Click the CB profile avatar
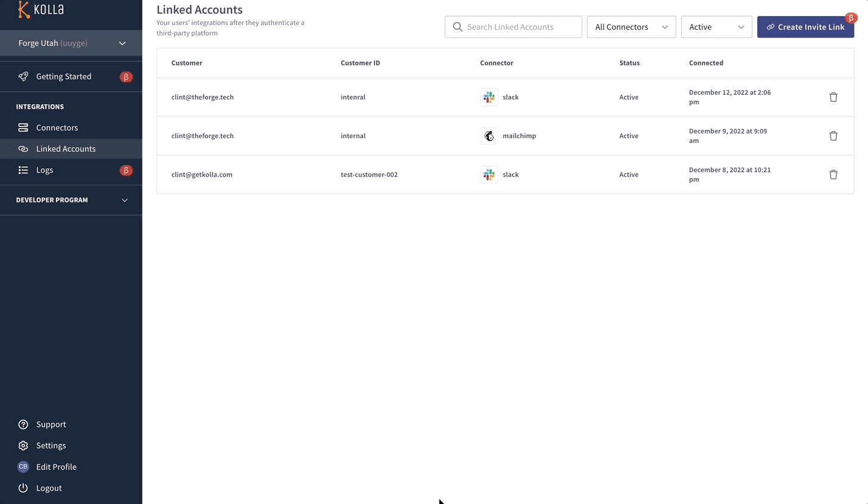Screen dimensions: 868x504 click(23, 466)
